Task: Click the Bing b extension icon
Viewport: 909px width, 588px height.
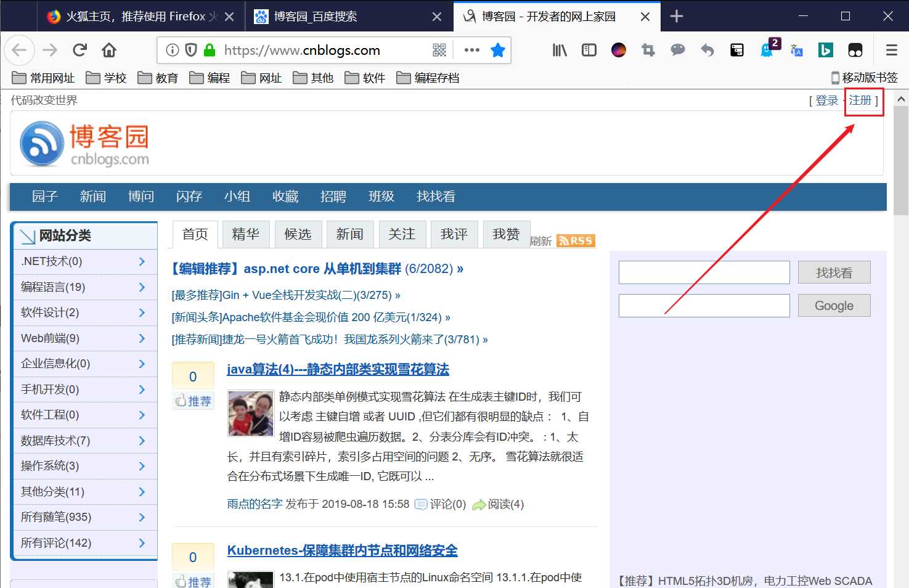Action: [826, 50]
